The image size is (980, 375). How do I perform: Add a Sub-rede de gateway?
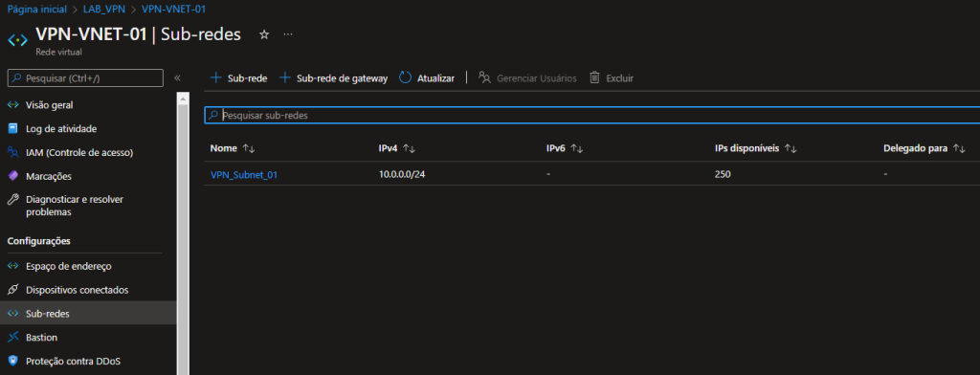click(x=333, y=78)
